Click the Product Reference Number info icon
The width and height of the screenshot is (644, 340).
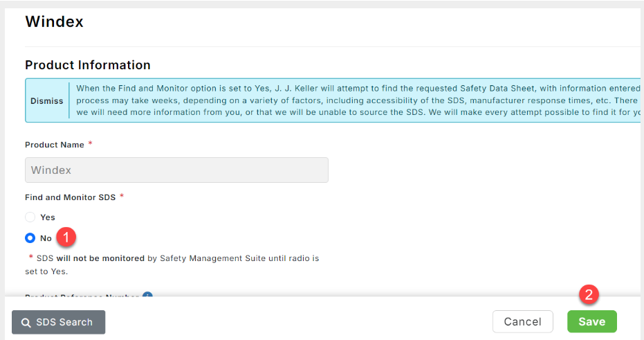pos(147,294)
